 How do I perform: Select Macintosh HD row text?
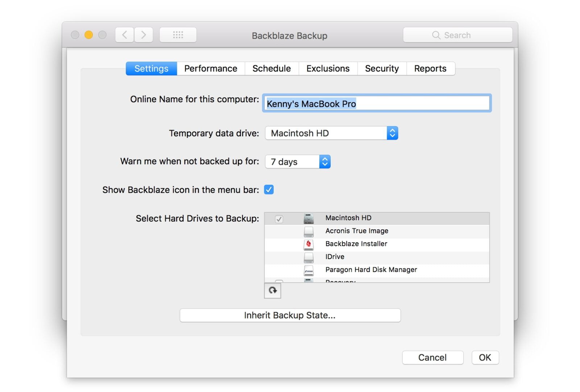pyautogui.click(x=348, y=218)
